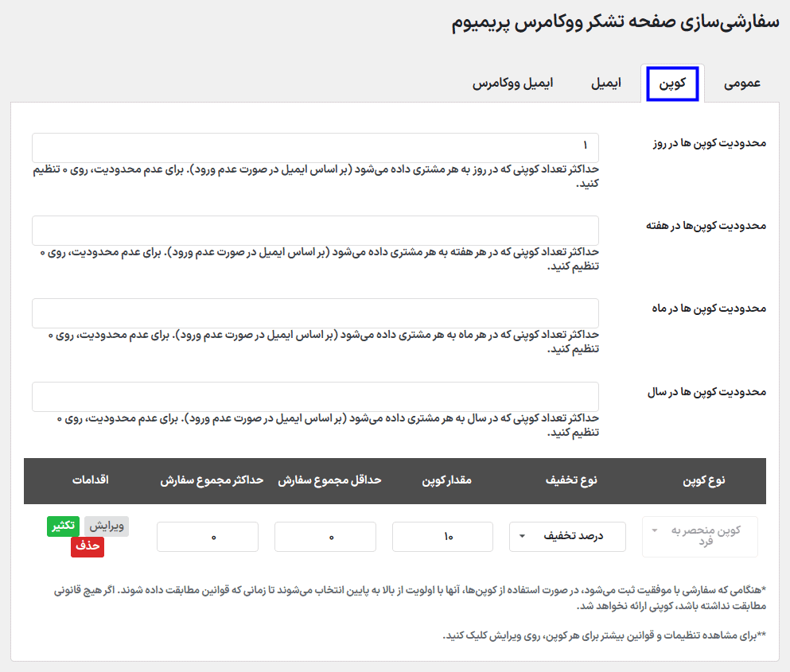
Task: Click the نوع کوپن column header
Action: (x=704, y=480)
